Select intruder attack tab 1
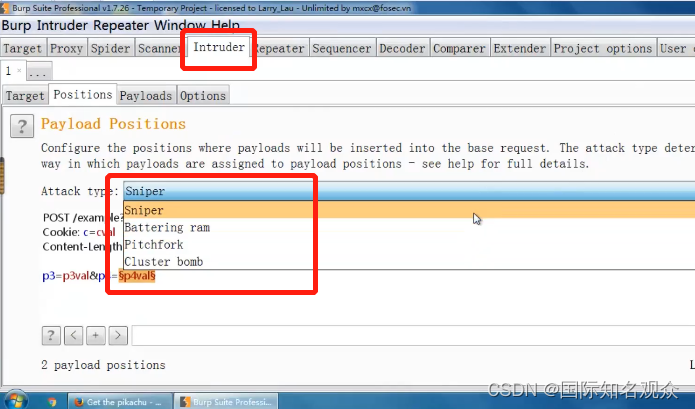Screen dimensions: 695x409 (x=9, y=70)
